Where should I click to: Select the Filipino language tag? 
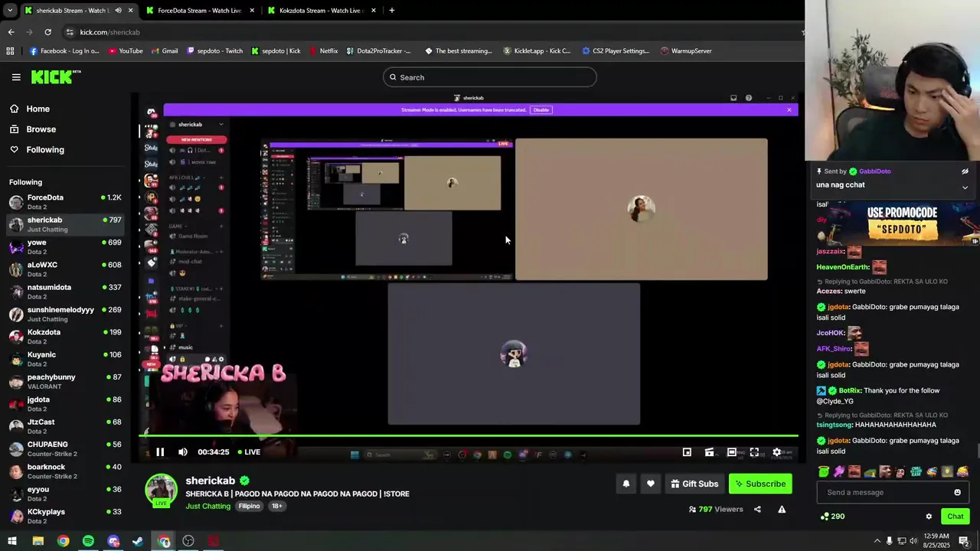click(x=249, y=506)
